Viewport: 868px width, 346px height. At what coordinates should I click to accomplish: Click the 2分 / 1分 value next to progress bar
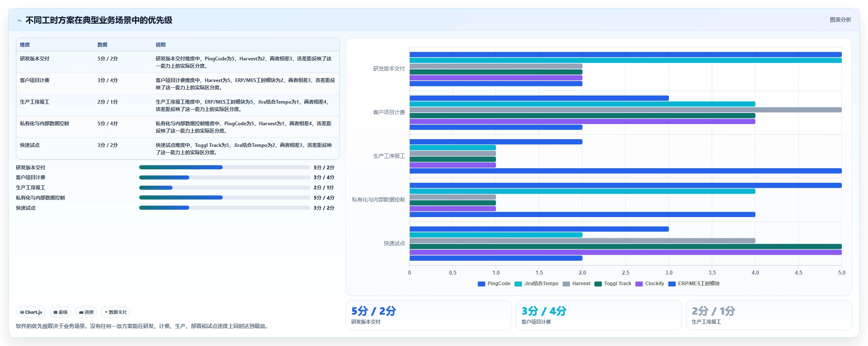pyautogui.click(x=324, y=188)
